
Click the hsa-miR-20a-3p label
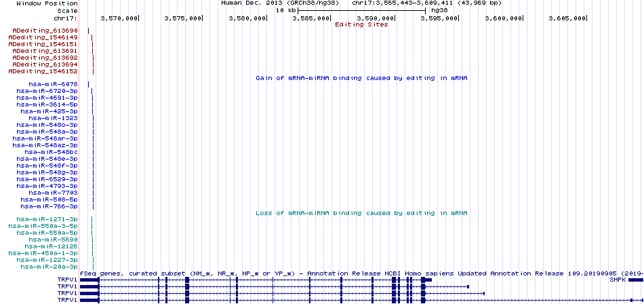coord(49,267)
